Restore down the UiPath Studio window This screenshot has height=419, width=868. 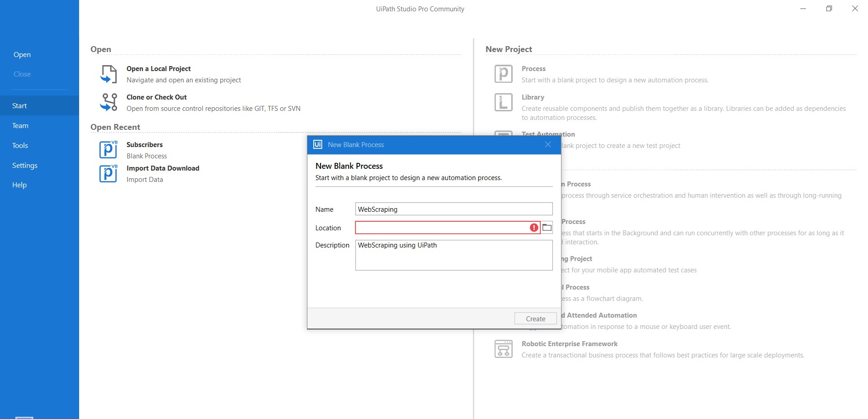pos(829,9)
